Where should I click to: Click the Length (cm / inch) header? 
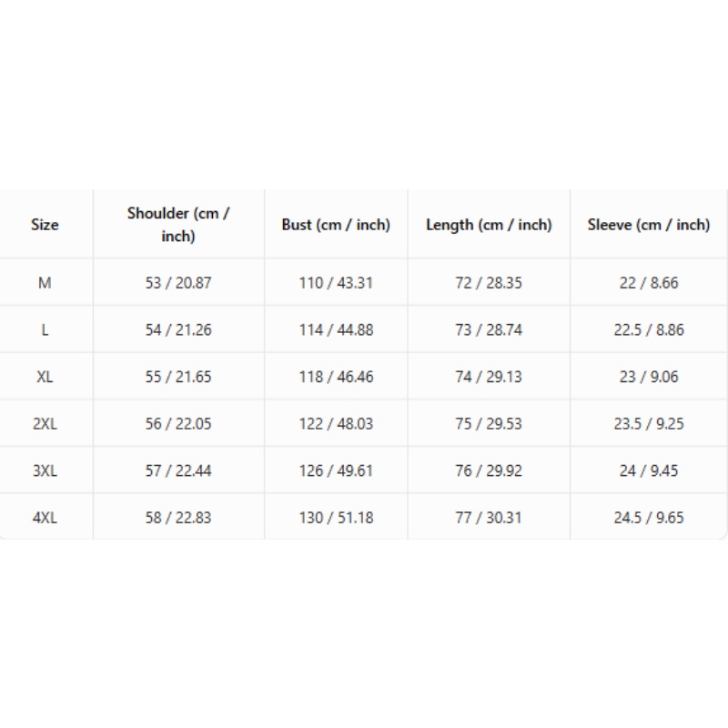coord(489,225)
